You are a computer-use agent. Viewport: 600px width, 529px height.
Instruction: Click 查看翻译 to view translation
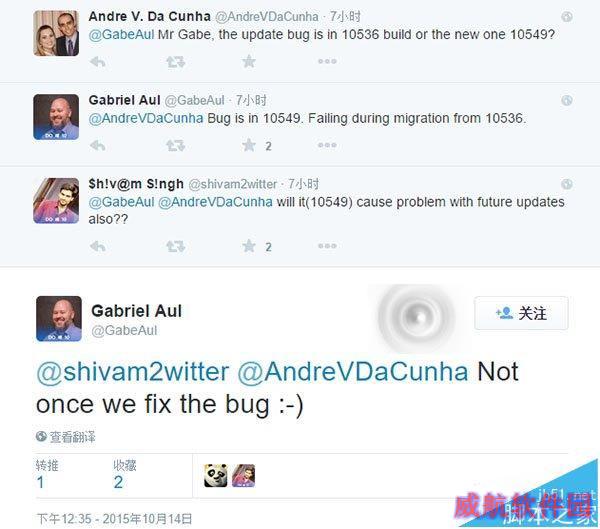tap(65, 437)
